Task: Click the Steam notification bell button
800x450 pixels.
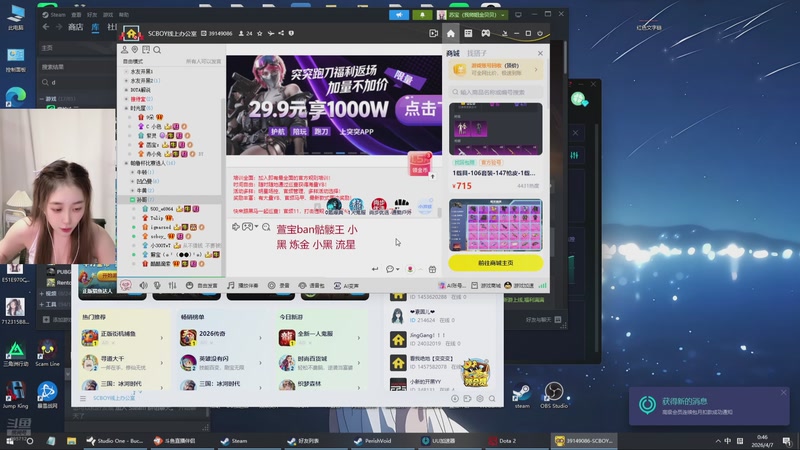Action: click(422, 15)
